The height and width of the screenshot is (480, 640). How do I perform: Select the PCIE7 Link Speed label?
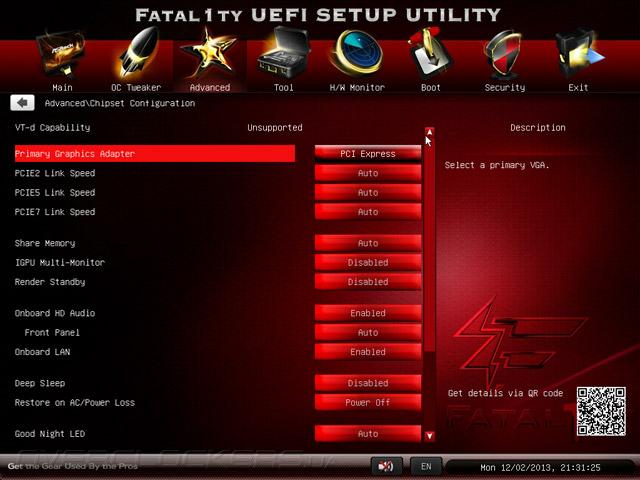click(55, 212)
